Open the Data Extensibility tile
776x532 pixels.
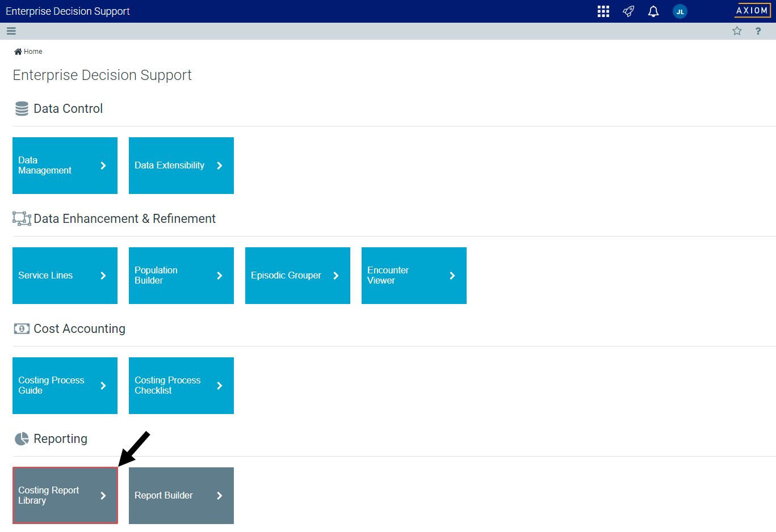181,166
